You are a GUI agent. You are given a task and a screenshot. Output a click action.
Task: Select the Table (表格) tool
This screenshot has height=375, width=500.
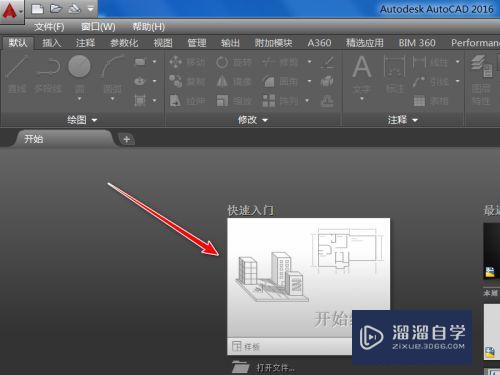431,100
